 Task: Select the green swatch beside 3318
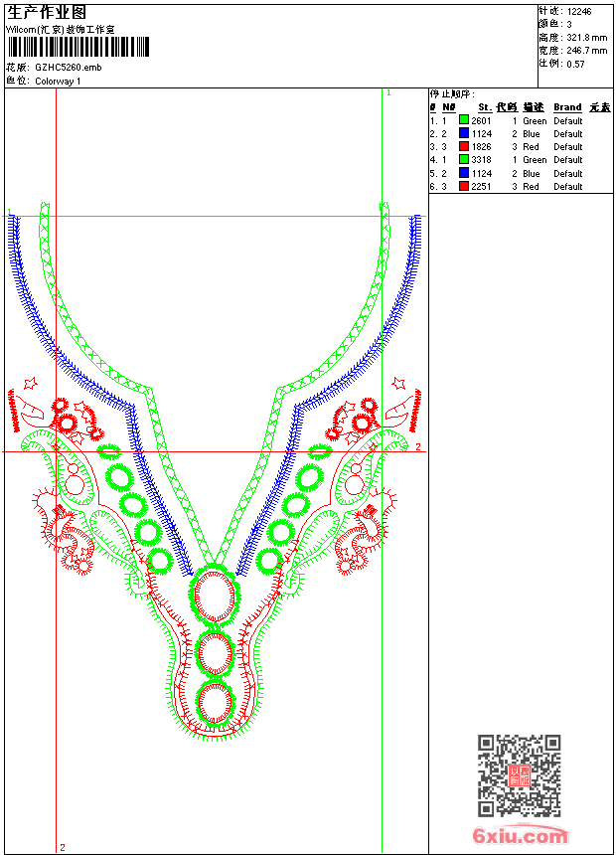pyautogui.click(x=464, y=159)
